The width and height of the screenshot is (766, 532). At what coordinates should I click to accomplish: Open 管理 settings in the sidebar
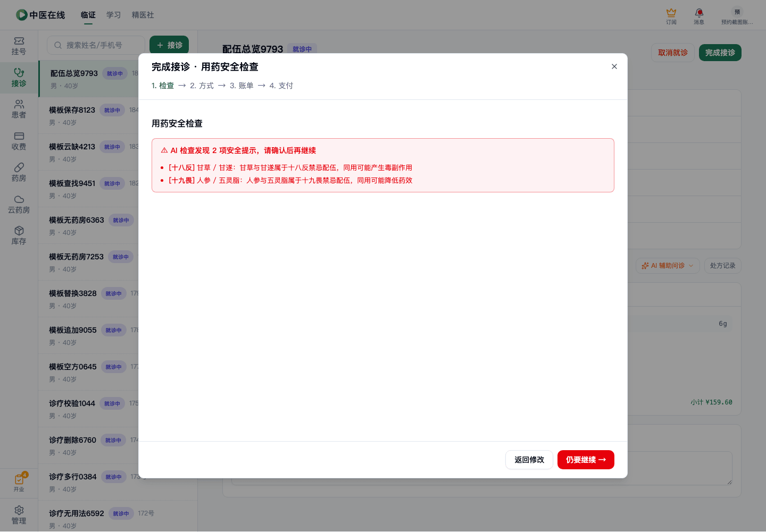[x=19, y=516]
